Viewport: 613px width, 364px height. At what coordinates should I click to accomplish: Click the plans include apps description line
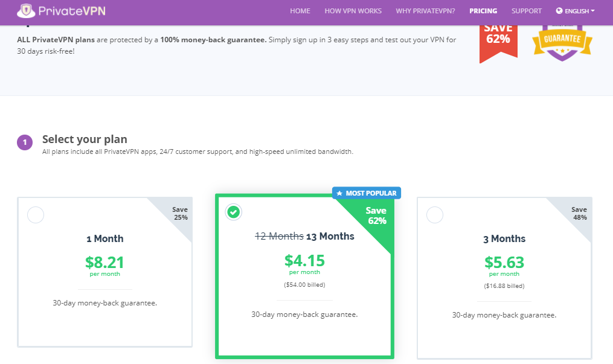click(x=197, y=152)
